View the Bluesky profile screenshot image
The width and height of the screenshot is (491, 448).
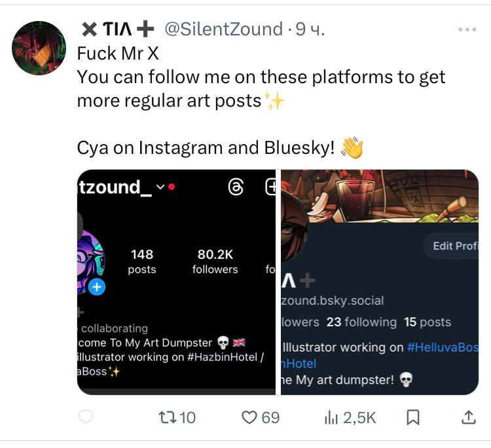[380, 282]
